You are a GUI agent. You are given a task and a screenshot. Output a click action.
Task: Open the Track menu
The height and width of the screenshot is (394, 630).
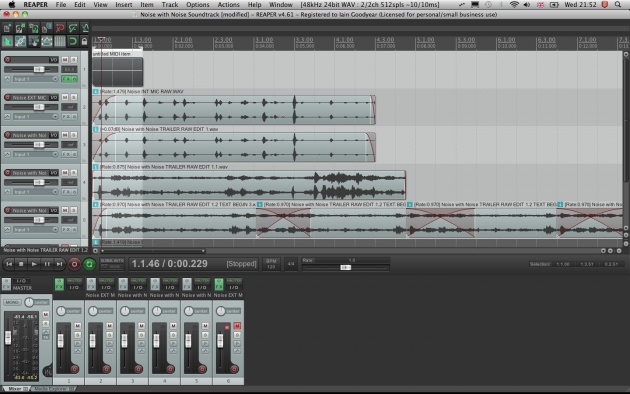coord(170,5)
